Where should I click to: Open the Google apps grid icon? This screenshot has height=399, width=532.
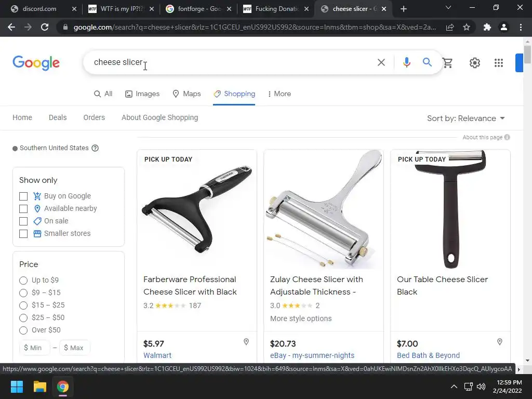[498, 63]
